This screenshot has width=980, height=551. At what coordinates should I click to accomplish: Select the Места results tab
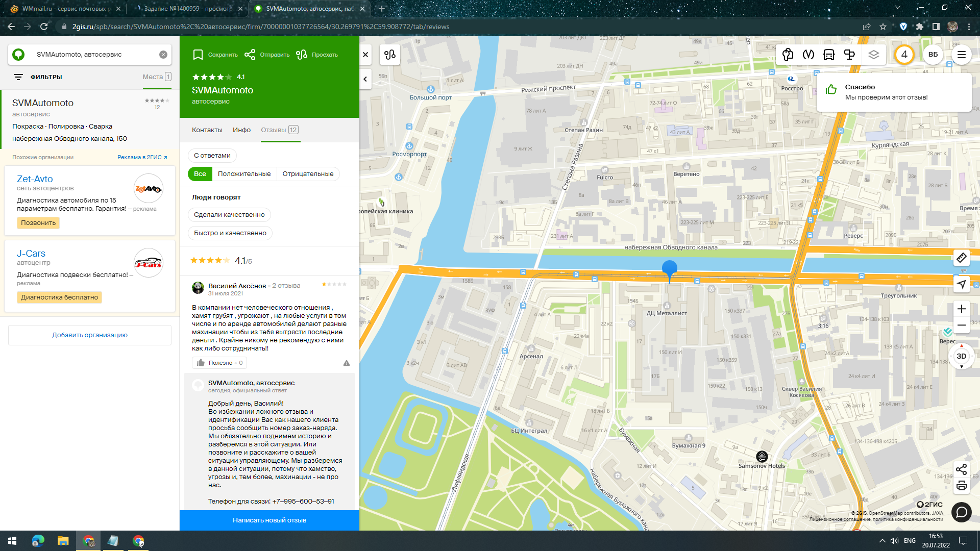157,77
